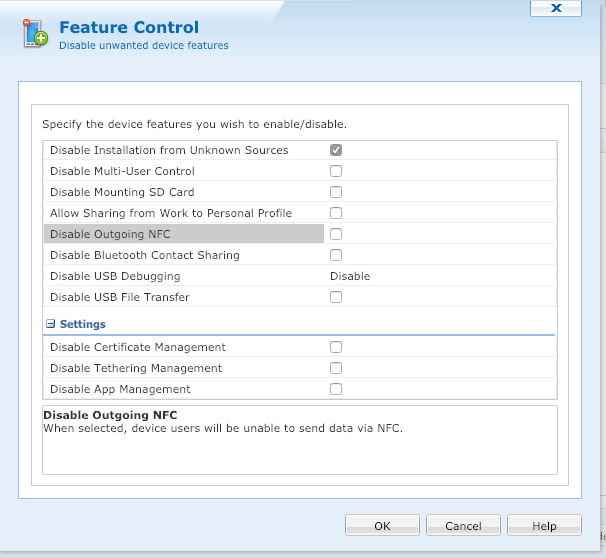Click the Feature Control device icon
This screenshot has height=558, width=606.
[35, 34]
